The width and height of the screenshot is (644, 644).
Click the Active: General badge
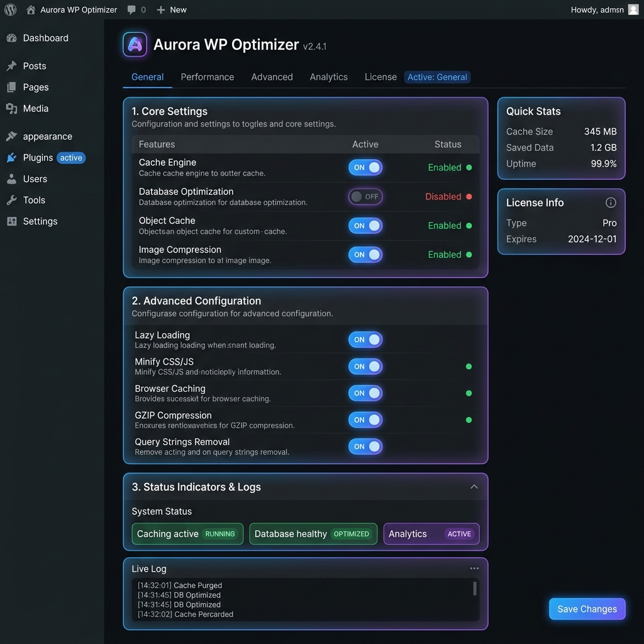(x=437, y=77)
